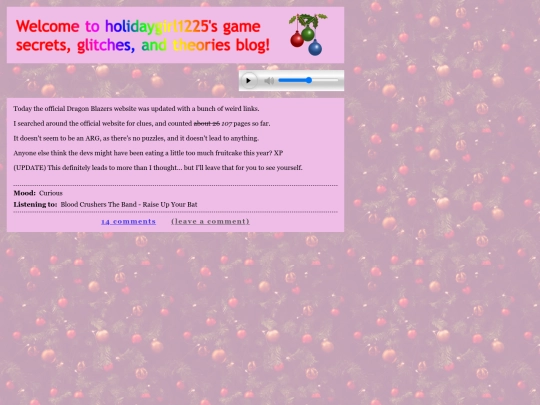Image resolution: width=540 pixels, height=405 pixels.
Task: Click the line beginning '(UPDATE) This definitely leads'
Action: [x=158, y=168]
